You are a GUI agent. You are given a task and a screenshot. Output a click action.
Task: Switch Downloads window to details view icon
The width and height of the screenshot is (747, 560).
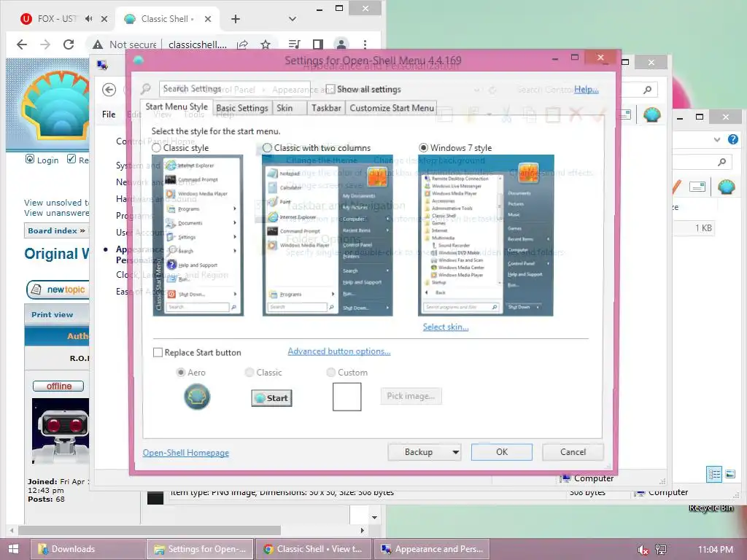click(714, 474)
